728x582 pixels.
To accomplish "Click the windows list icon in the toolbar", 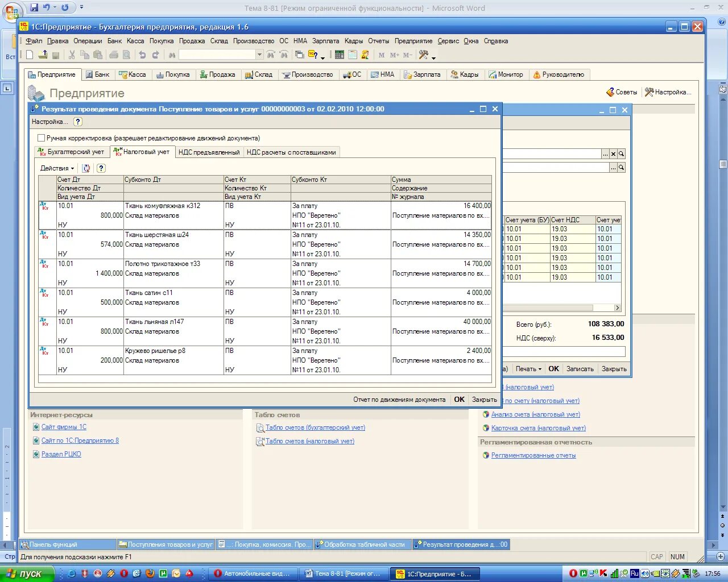I will coord(299,55).
